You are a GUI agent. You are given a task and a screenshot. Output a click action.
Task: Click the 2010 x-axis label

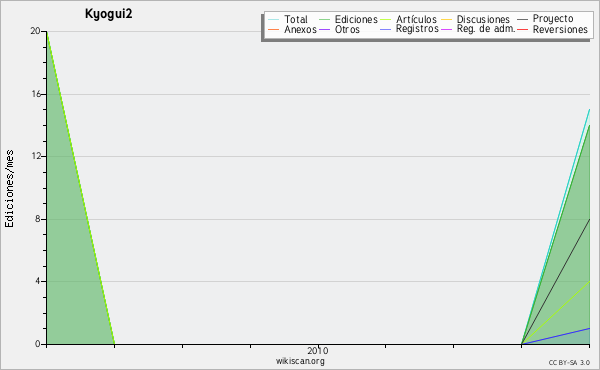click(318, 350)
